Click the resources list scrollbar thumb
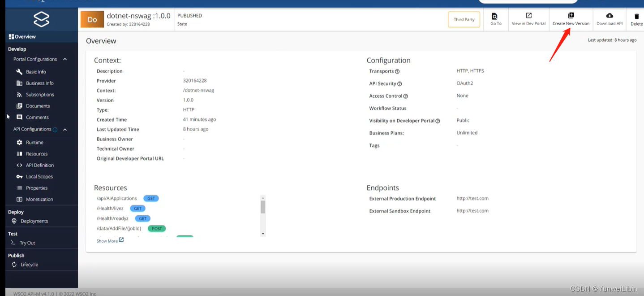Viewport: 644px width, 296px height. pos(263,207)
